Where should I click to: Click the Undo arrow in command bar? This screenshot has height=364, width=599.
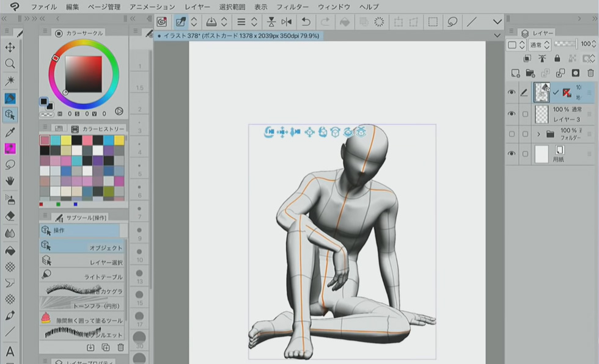[306, 22]
